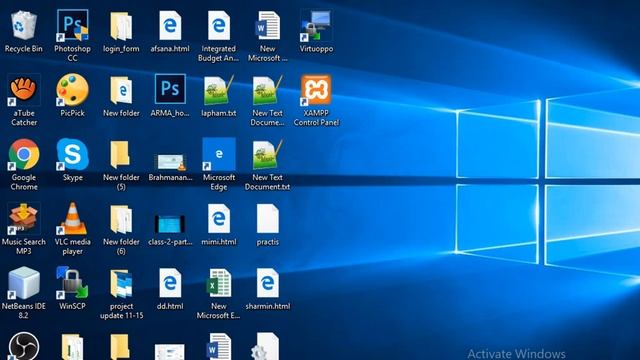This screenshot has width=640, height=360.
Task: Select the New folder (5) icon
Action: [x=120, y=155]
